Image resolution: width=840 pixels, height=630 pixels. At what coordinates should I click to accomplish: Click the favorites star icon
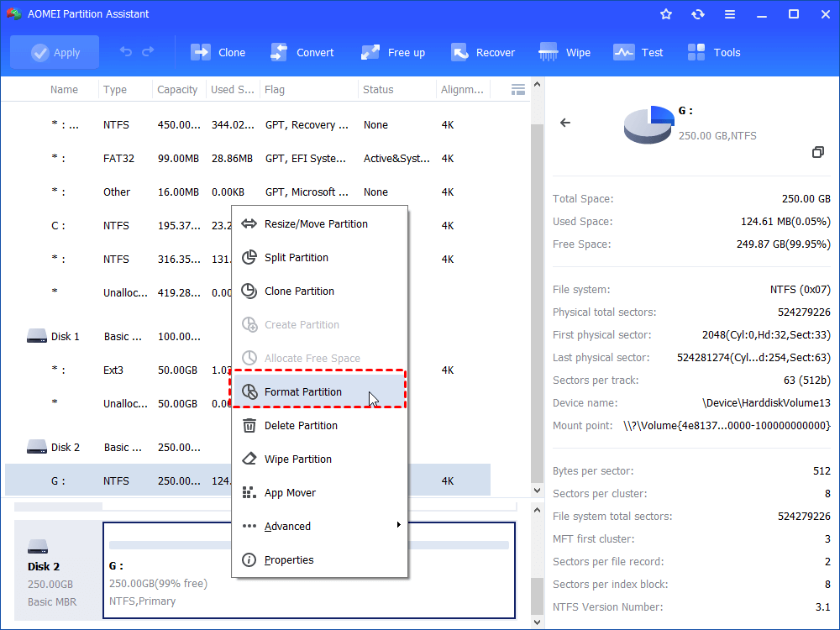click(x=665, y=13)
